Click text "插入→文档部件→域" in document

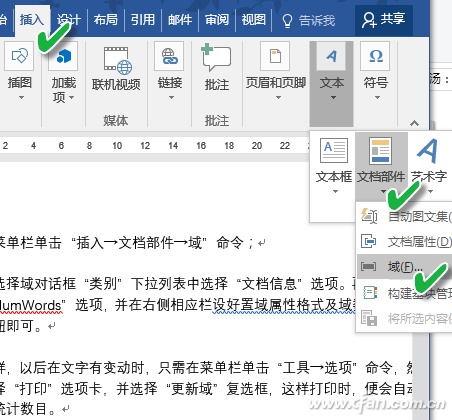pyautogui.click(x=139, y=242)
